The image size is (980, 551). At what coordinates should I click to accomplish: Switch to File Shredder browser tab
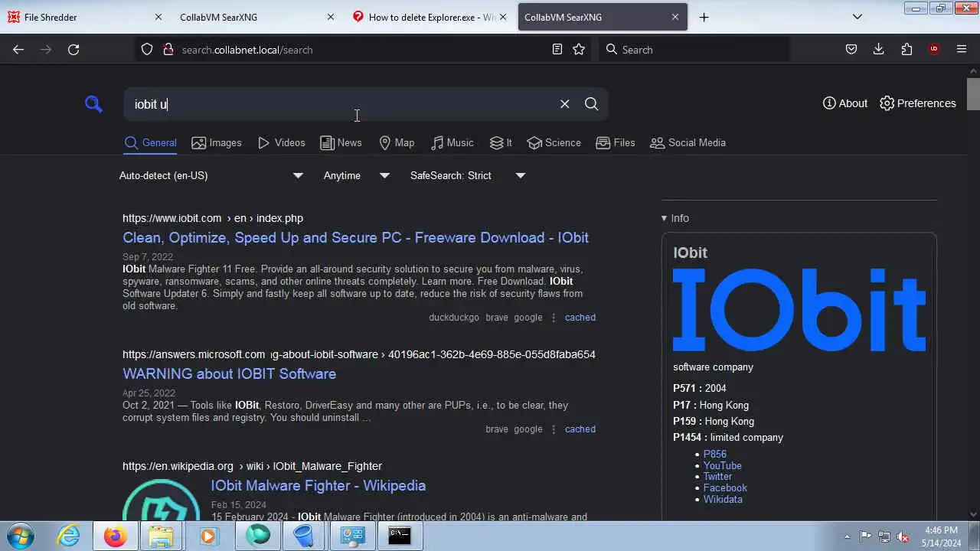pos(83,17)
